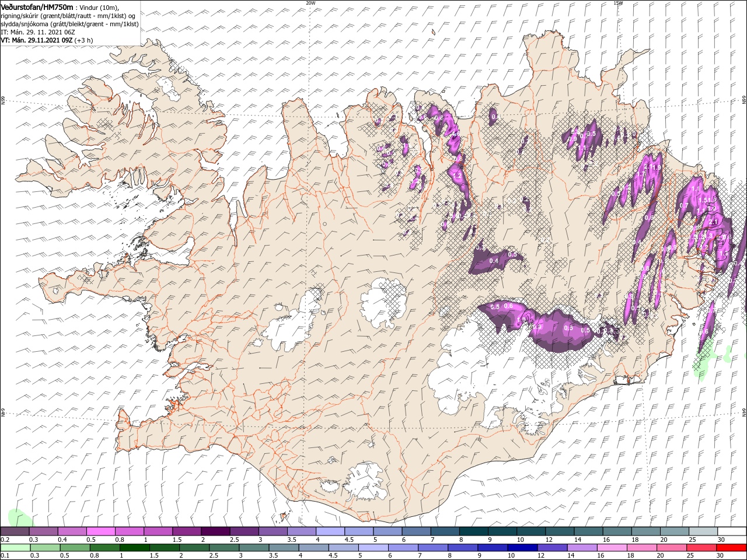Viewport: 747px width, 560px height.
Task: Click the 15W longitude label at top
Action: (618, 3)
